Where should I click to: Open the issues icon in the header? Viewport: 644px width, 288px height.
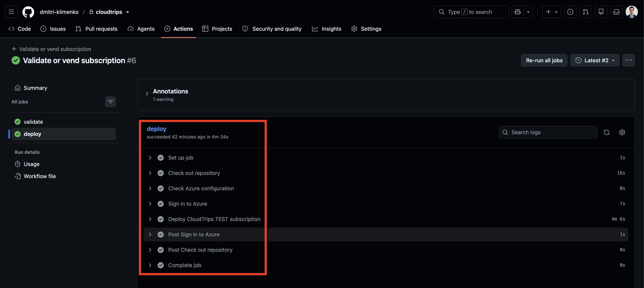pos(570,12)
